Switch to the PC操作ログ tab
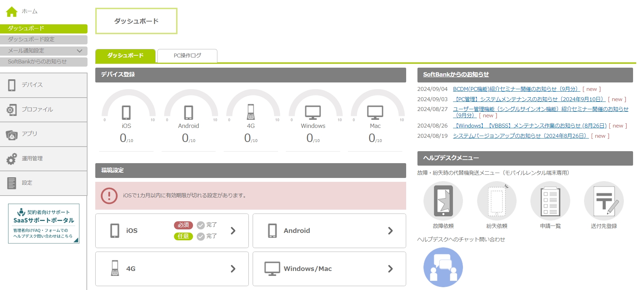 (x=187, y=56)
